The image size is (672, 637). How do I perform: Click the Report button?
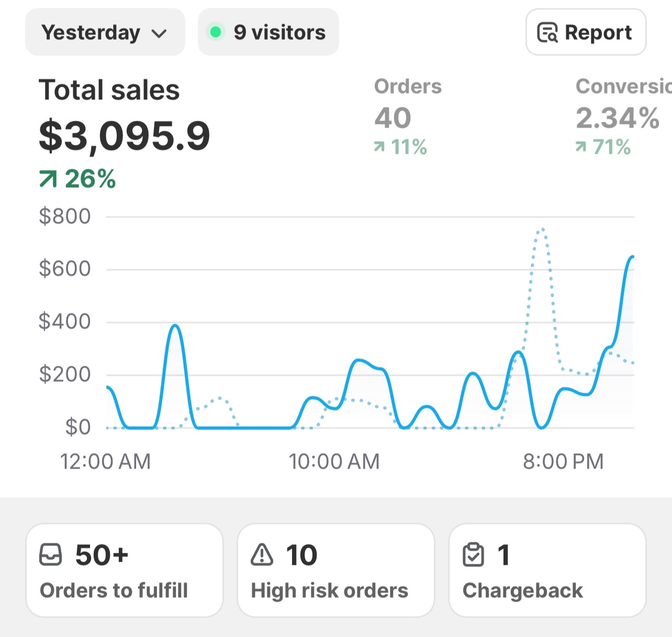586,32
